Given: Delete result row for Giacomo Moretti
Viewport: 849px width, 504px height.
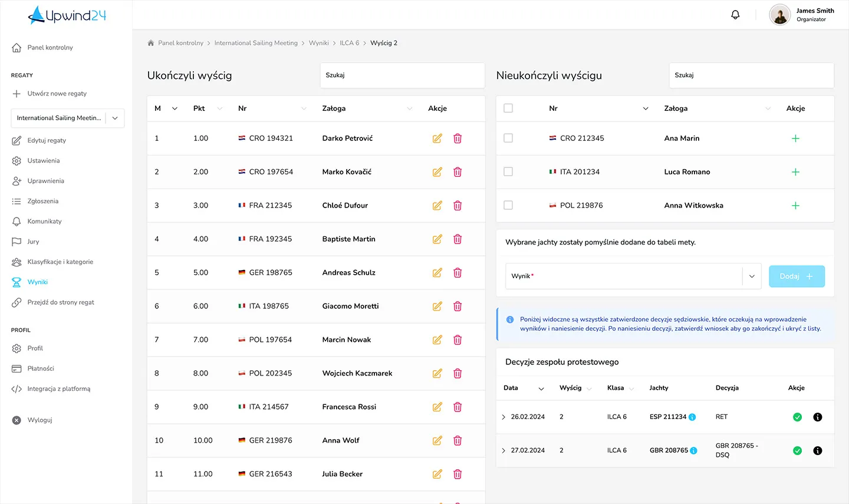Looking at the screenshot, I should point(458,307).
